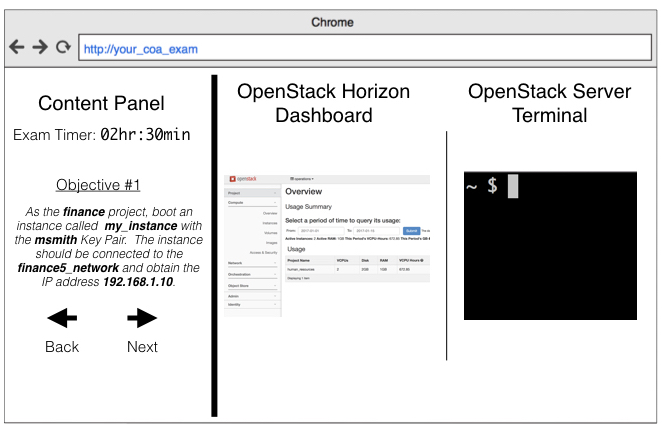The image size is (662, 432).
Task: Click the Chrome window title text
Action: (332, 22)
